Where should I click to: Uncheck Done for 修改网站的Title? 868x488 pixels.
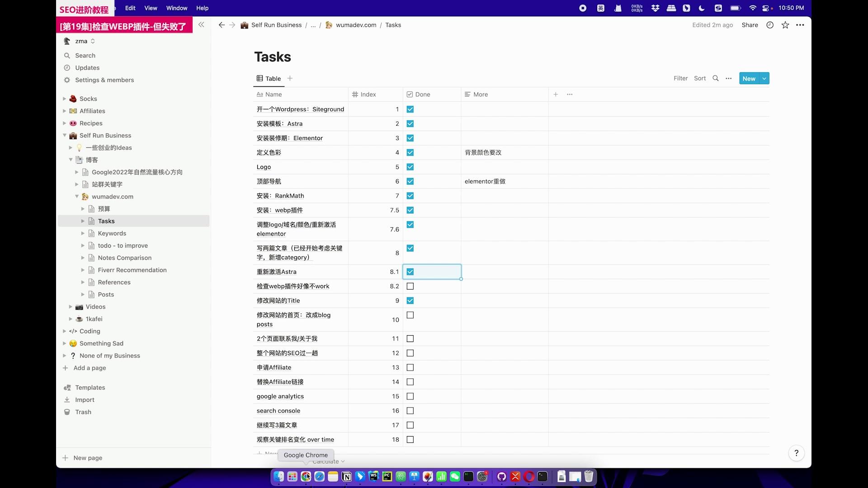(x=410, y=300)
